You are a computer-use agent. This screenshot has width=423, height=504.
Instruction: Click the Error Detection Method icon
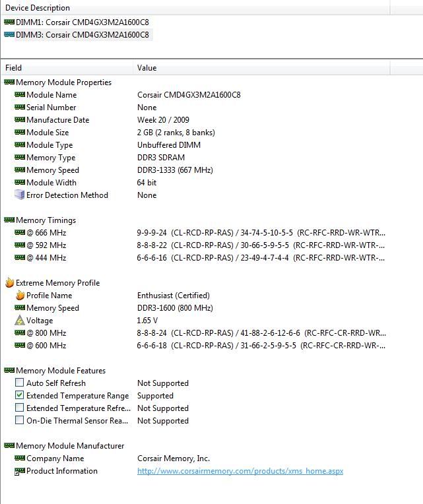[20, 195]
